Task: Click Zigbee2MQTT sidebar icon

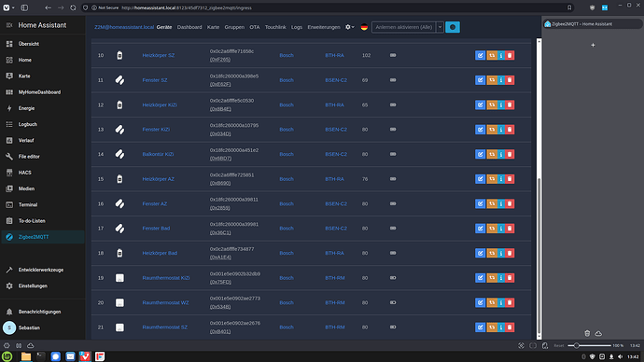Action: click(9, 237)
